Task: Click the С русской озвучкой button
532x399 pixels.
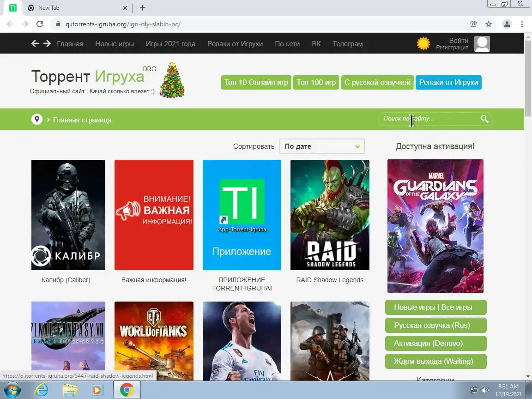Action: 377,83
